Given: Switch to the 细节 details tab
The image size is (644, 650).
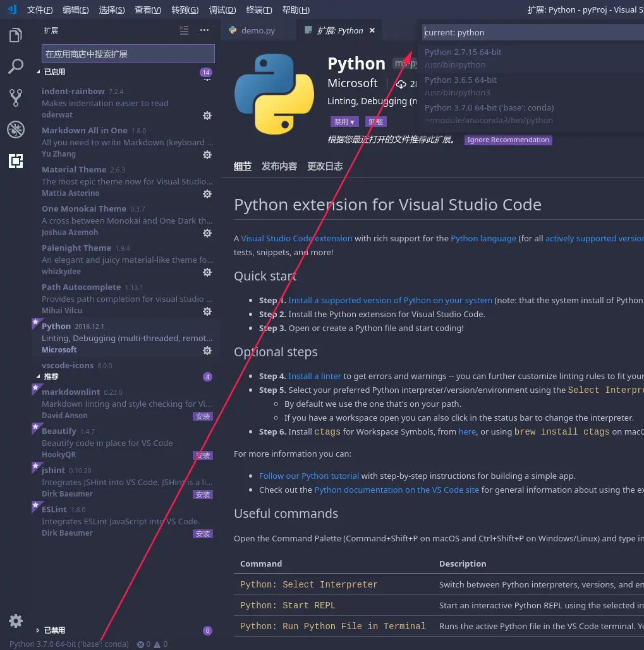Looking at the screenshot, I should (243, 167).
